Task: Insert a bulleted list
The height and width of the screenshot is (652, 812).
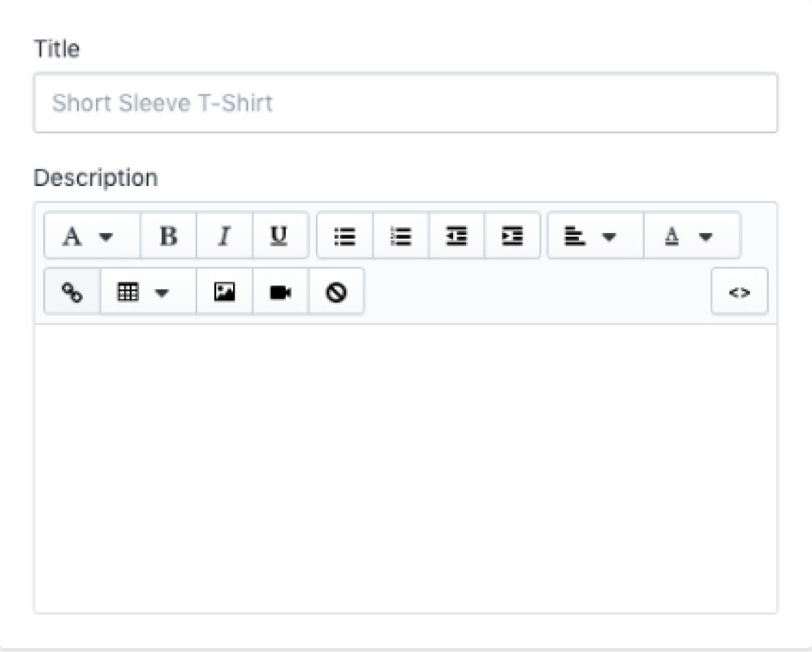Action: 345,235
